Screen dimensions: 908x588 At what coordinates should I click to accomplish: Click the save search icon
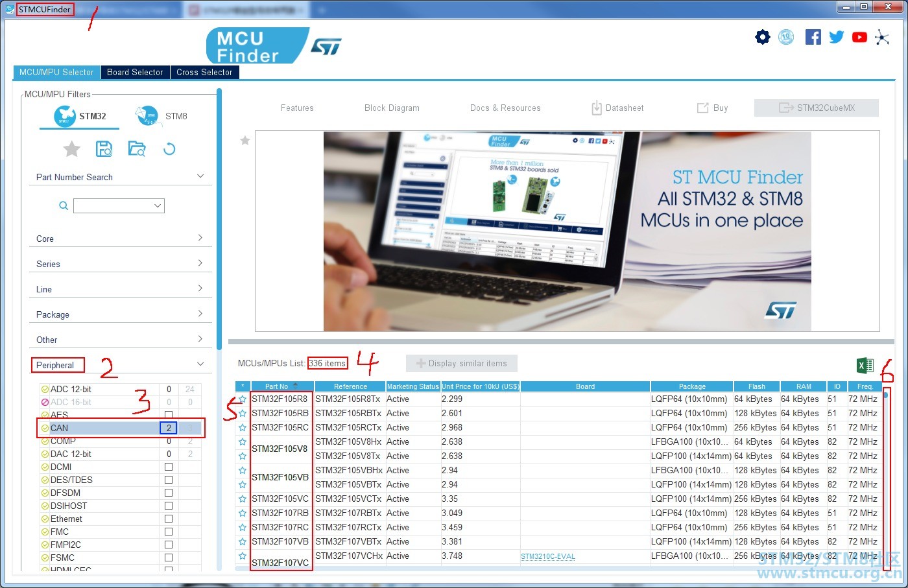tap(104, 149)
